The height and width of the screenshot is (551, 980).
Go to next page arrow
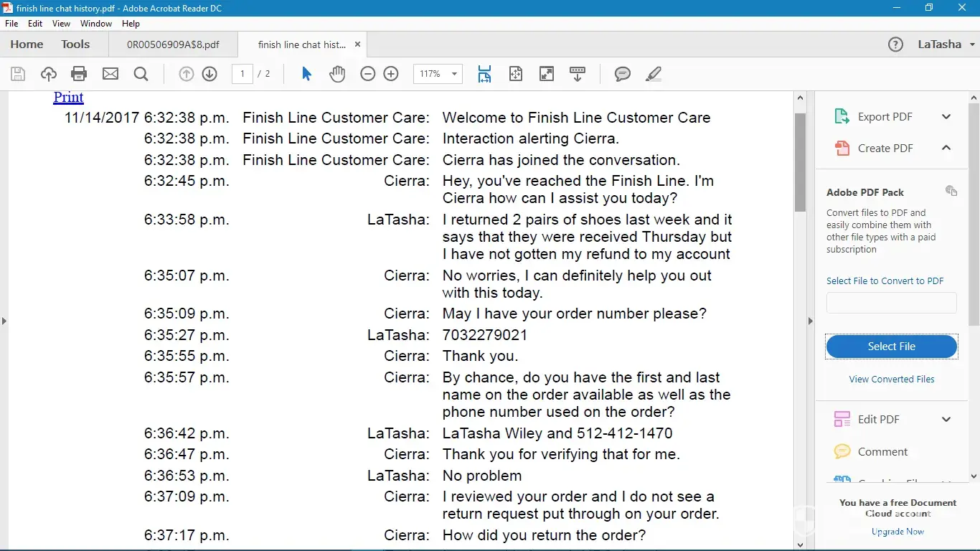click(x=209, y=74)
